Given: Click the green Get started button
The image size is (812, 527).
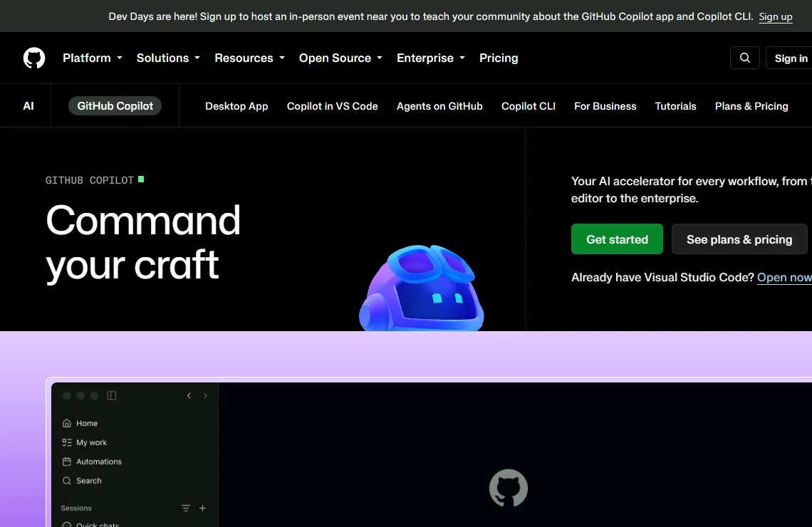Looking at the screenshot, I should pyautogui.click(x=617, y=239).
